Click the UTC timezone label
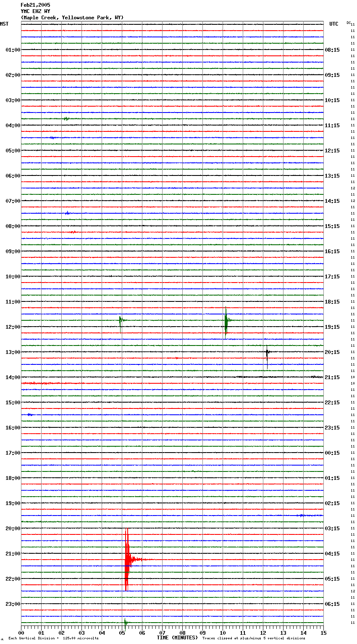Viewport: 357px width, 644px height. [x=333, y=24]
